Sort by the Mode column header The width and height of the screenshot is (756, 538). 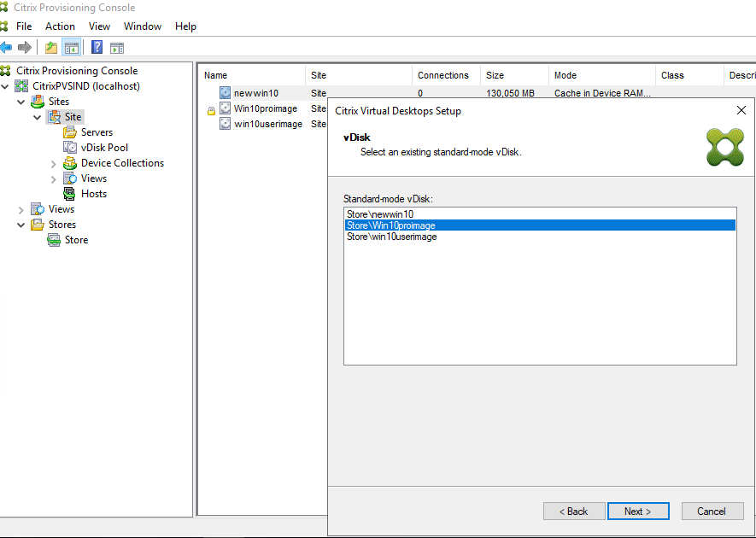pos(602,75)
